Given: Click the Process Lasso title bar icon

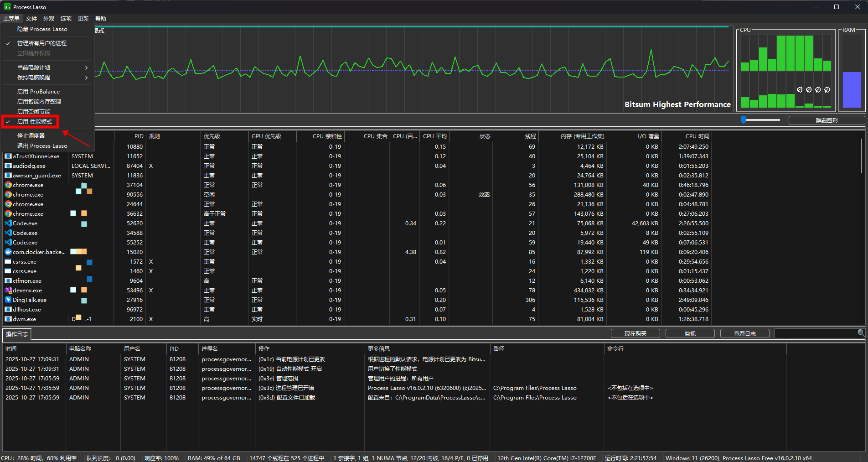Looking at the screenshot, I should tap(7, 7).
